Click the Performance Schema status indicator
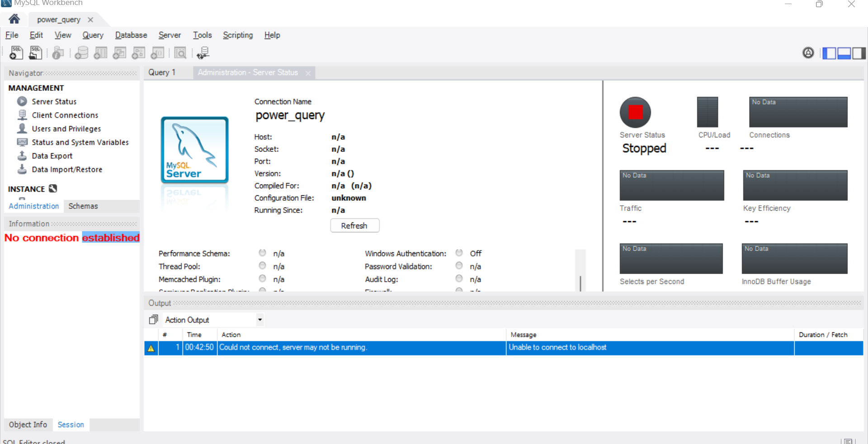The height and width of the screenshot is (444, 868). pos(262,253)
